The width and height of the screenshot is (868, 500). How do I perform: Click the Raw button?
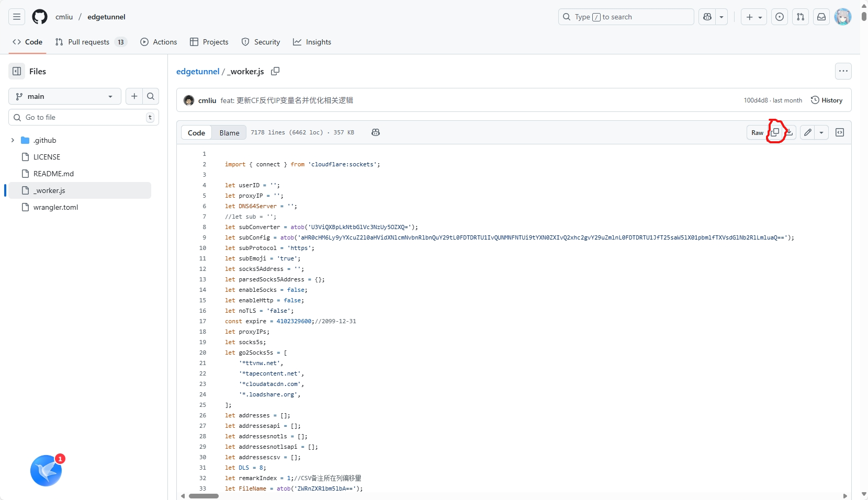(x=757, y=132)
